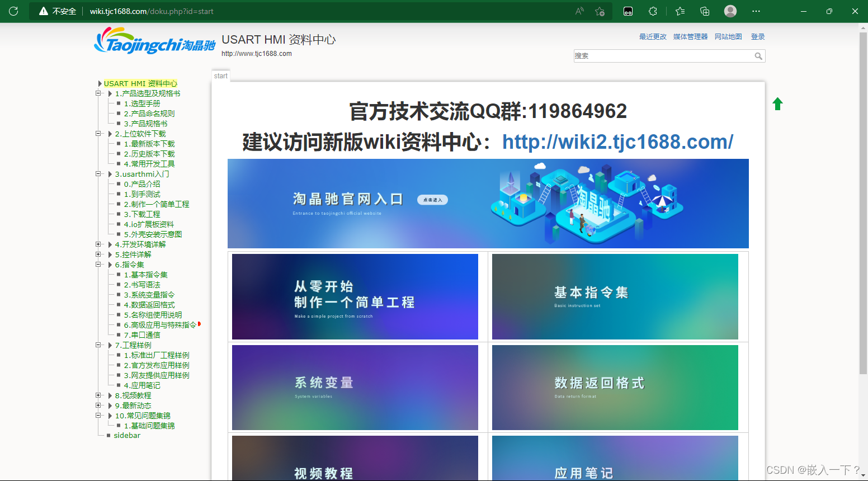Open 4.io扩展板资料 page
Viewport: 868px width, 481px height.
[149, 224]
